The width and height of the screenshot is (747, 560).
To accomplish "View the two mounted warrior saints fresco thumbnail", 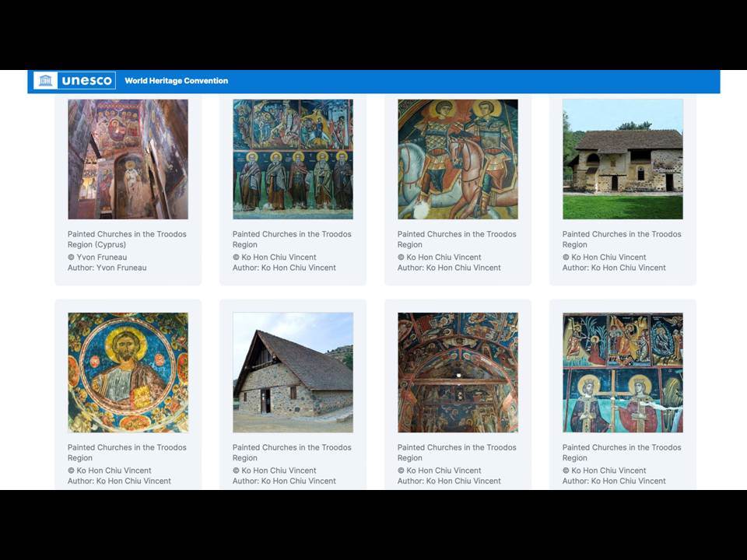I will tap(458, 159).
